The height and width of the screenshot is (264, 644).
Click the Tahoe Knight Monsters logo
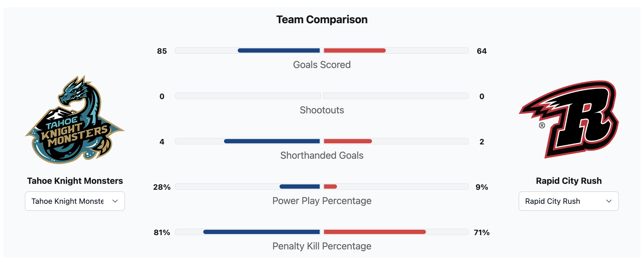pyautogui.click(x=75, y=120)
